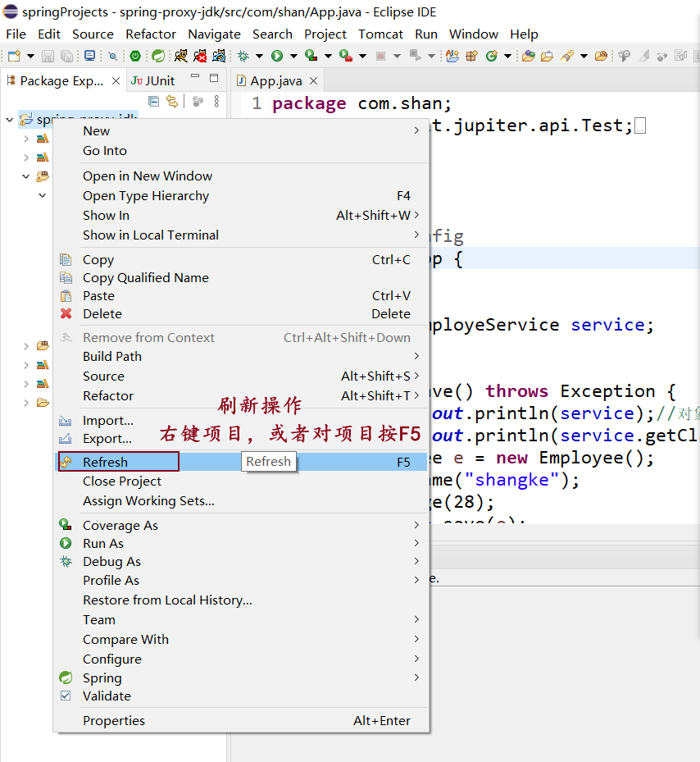Select Close Project in the context menu
The height and width of the screenshot is (762, 700).
point(242,481)
